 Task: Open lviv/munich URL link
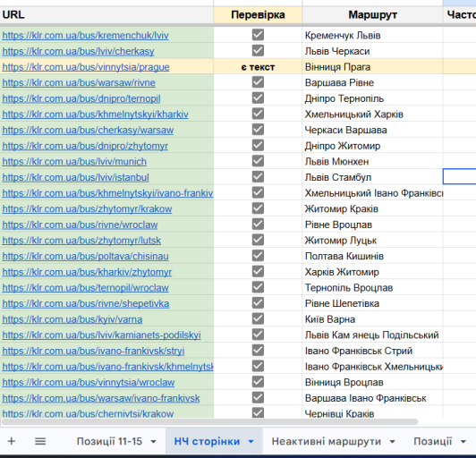[x=74, y=162]
